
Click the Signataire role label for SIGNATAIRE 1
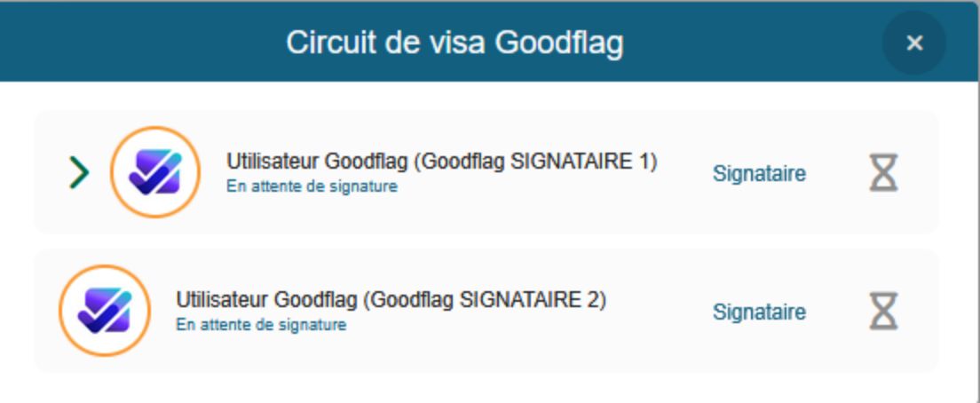point(759,173)
